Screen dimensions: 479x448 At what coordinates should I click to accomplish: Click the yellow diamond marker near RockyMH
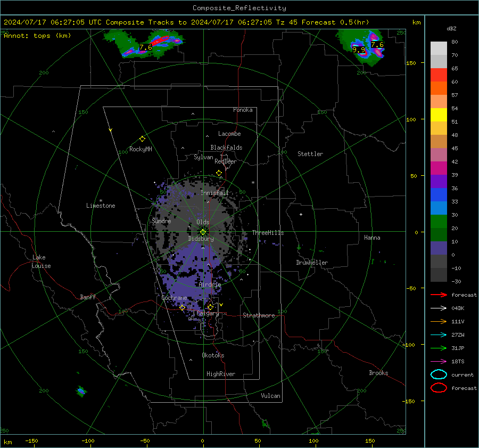(142, 139)
